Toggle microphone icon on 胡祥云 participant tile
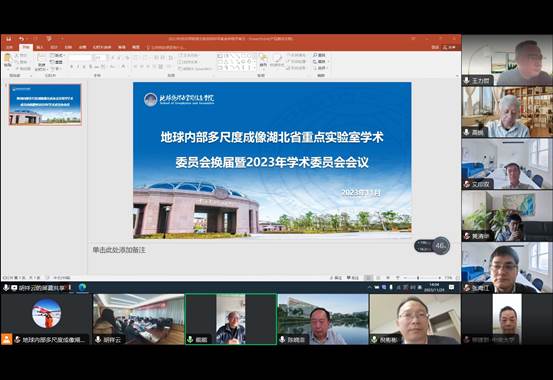This screenshot has height=380, width=553. pos(98,339)
